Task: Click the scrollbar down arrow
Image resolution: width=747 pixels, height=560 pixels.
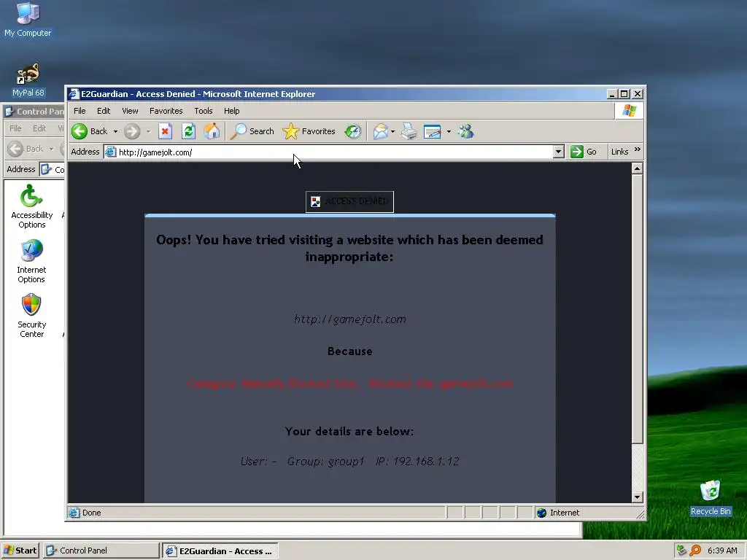Action: tap(638, 497)
